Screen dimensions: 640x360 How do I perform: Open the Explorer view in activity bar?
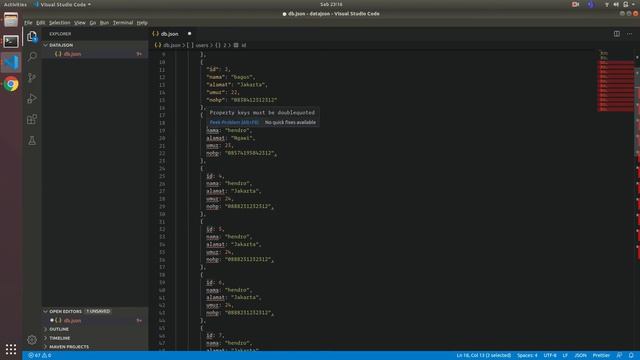coord(32,36)
